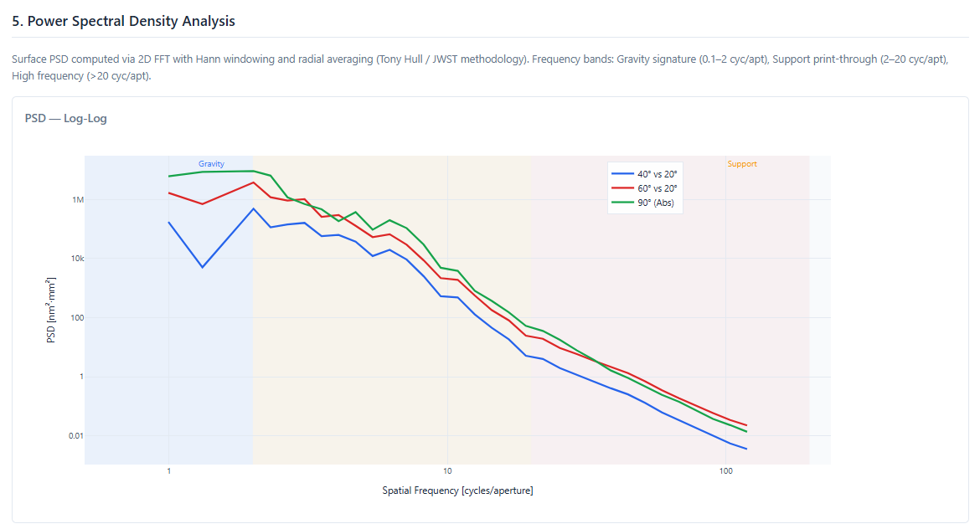Image resolution: width=980 pixels, height=529 pixels.
Task: Click the green line swatch in legend
Action: click(x=622, y=203)
